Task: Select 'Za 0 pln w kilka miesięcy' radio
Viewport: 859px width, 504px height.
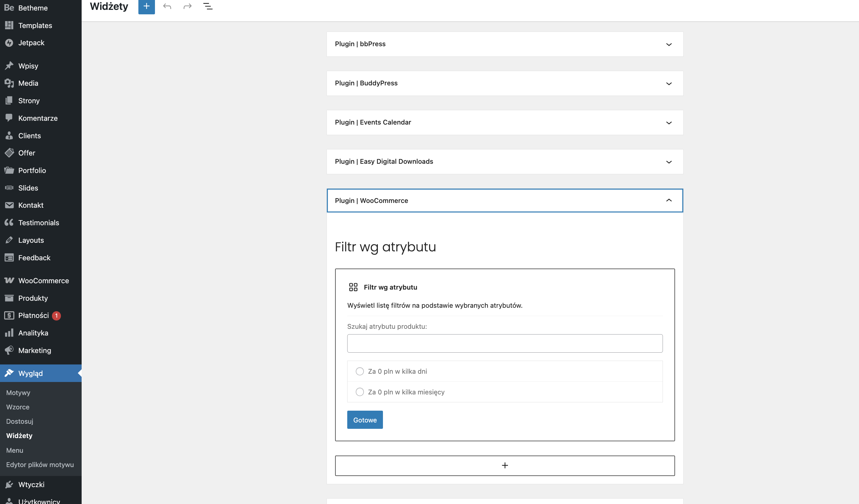Action: (360, 392)
